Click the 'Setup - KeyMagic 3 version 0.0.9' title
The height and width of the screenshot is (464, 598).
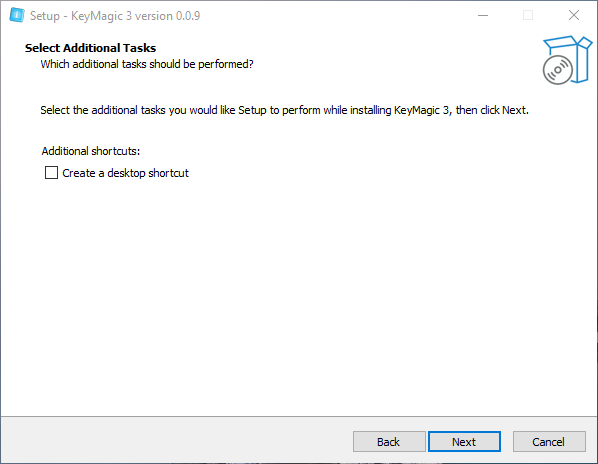click(x=115, y=16)
